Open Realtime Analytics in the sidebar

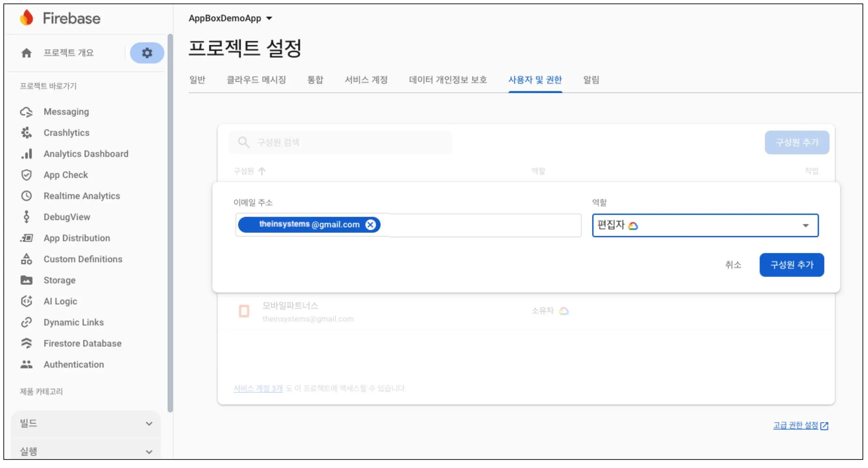pyautogui.click(x=82, y=196)
